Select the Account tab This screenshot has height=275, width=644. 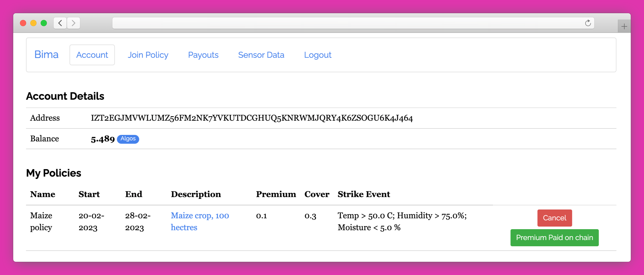coord(92,55)
